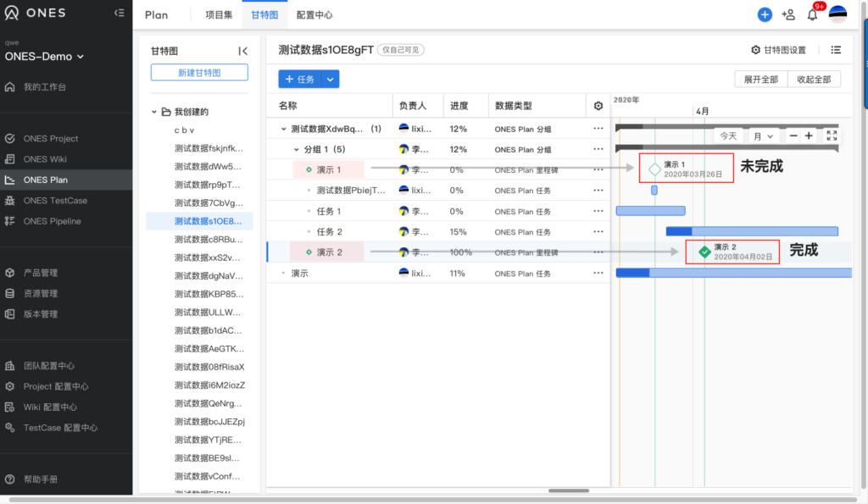868x504 pixels.
Task: Open the ONES-Demo team switcher dropdown
Action: click(x=44, y=57)
